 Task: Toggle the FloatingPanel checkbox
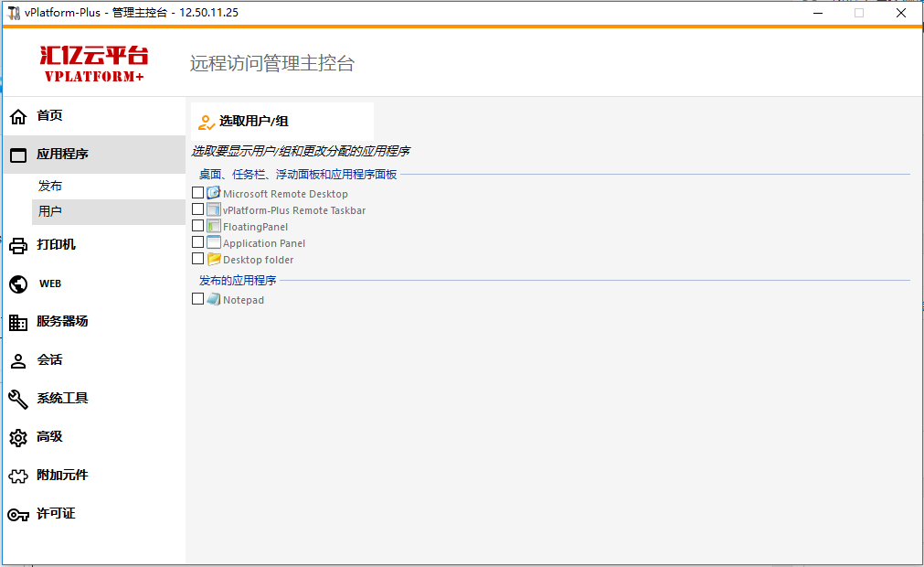[198, 226]
